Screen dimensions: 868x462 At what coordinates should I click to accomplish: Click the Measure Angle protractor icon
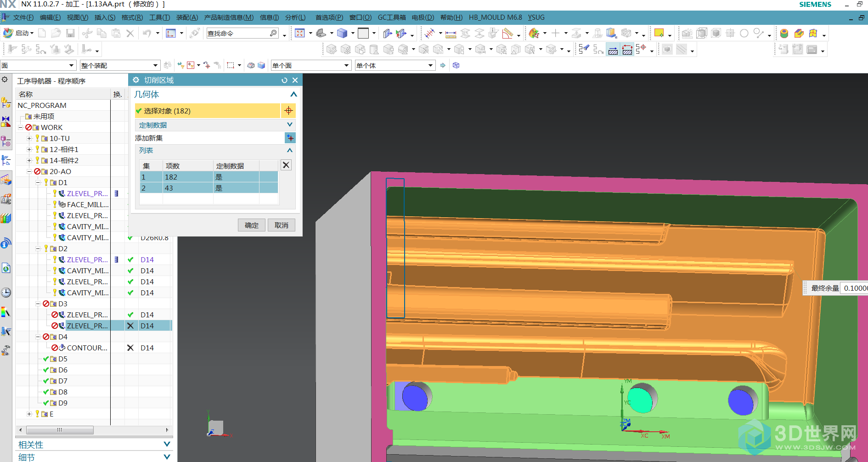coord(507,34)
